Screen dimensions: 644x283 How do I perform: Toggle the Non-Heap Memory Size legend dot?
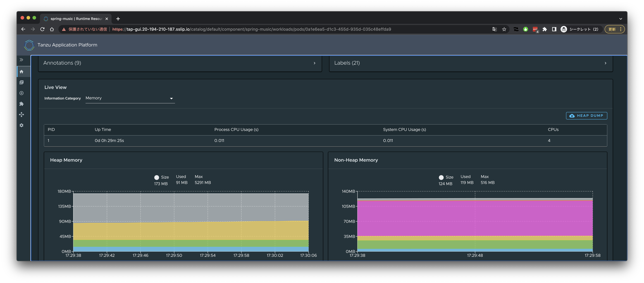(x=441, y=177)
